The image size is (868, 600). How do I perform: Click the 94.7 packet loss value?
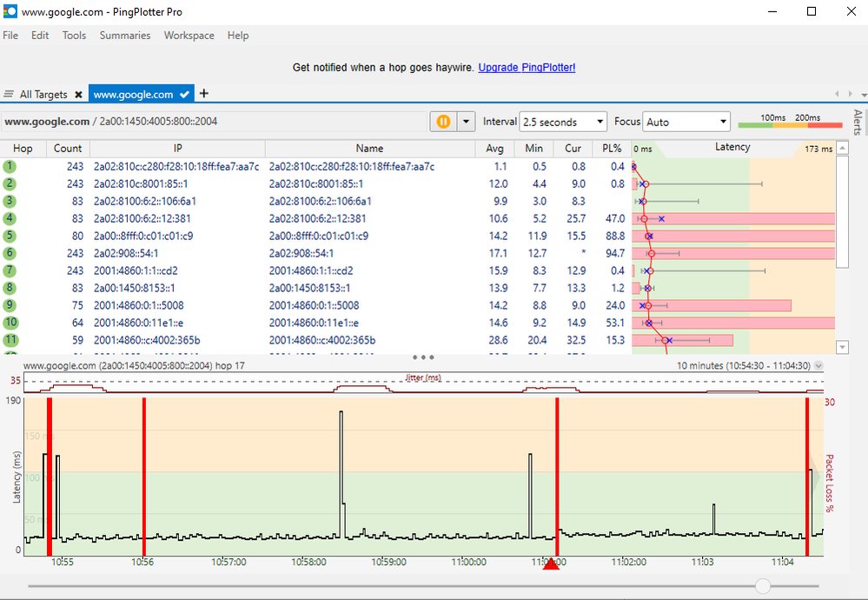point(615,253)
